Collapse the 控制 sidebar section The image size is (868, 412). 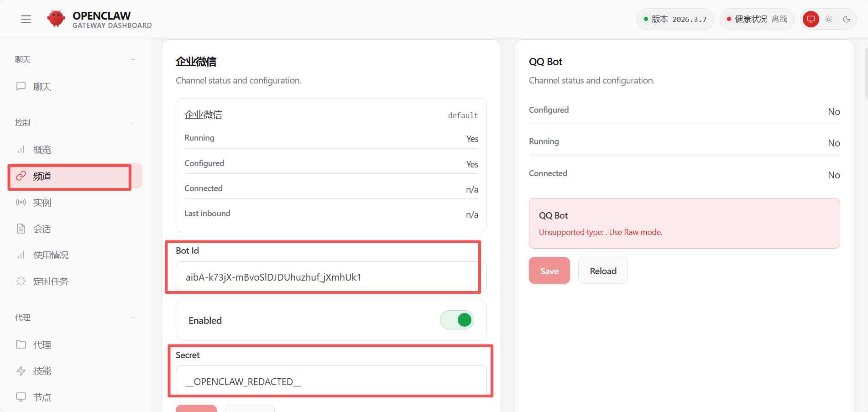pyautogui.click(x=133, y=123)
